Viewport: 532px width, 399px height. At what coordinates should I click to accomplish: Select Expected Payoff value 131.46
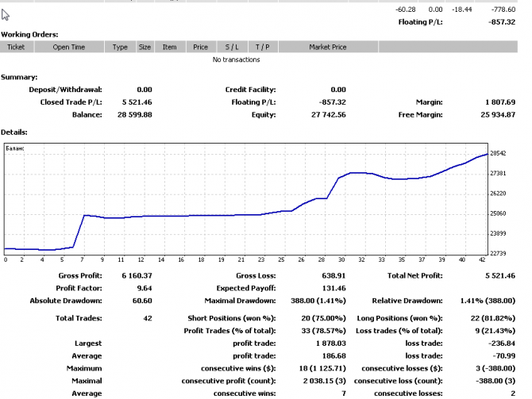333,289
